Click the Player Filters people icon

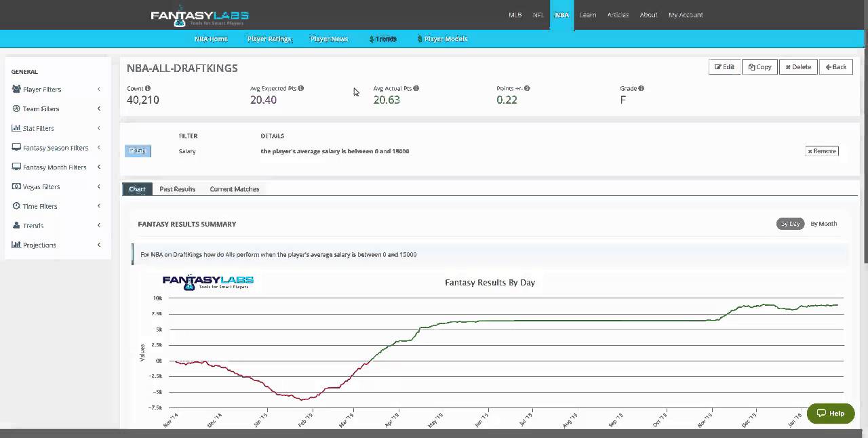(16, 89)
